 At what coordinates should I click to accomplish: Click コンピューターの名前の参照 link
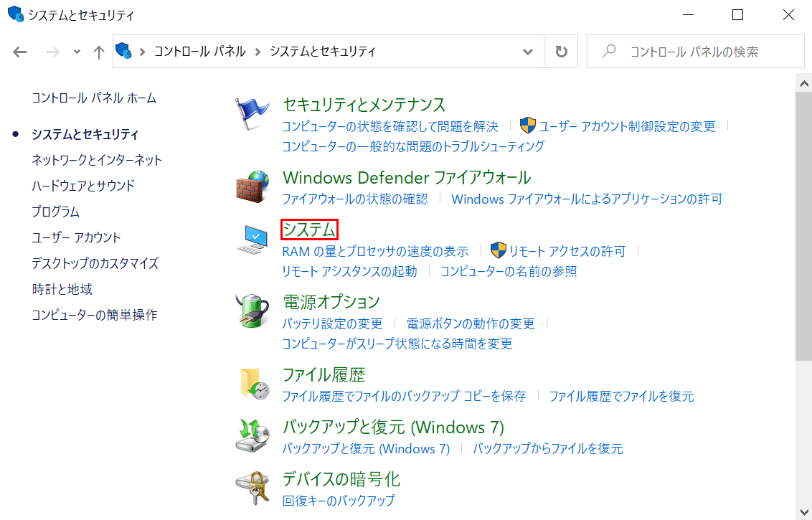tap(509, 271)
